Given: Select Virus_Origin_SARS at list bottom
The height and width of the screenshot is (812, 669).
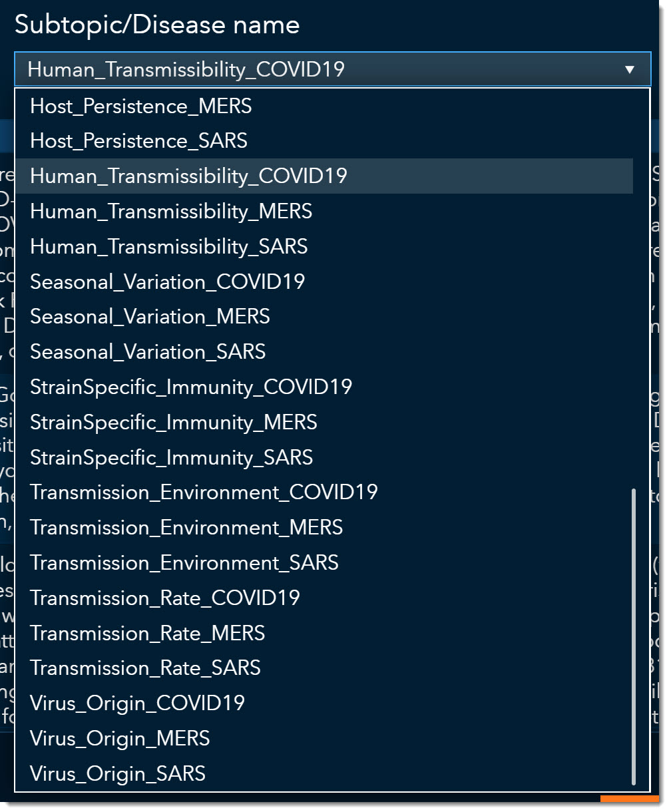Looking at the screenshot, I should 118,774.
